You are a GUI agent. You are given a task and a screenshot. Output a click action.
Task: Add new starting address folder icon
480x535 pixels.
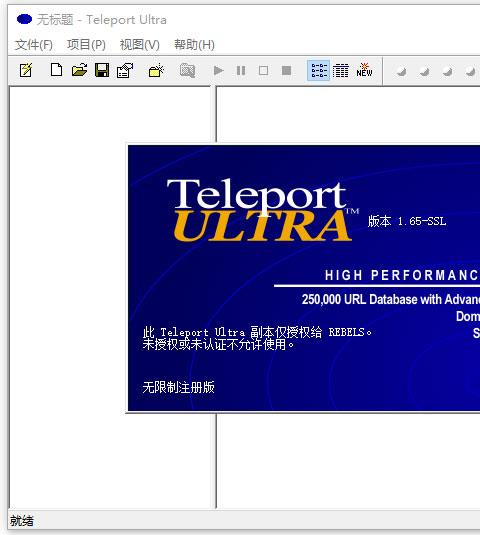[x=156, y=70]
